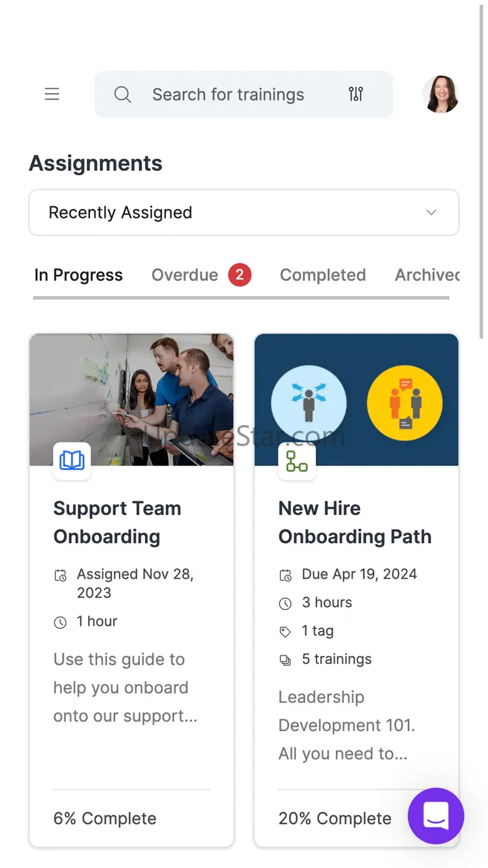Open the user profile avatar
The image size is (488, 868).
click(440, 94)
